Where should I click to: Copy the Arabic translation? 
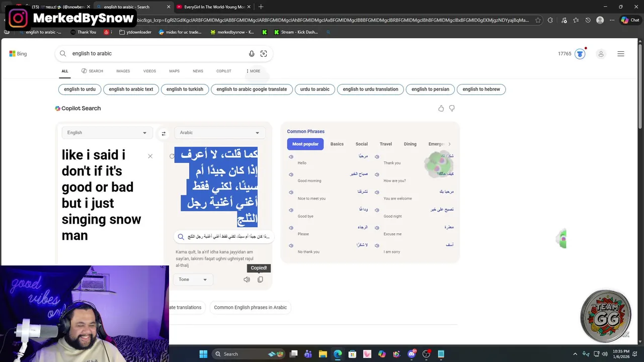(260, 280)
